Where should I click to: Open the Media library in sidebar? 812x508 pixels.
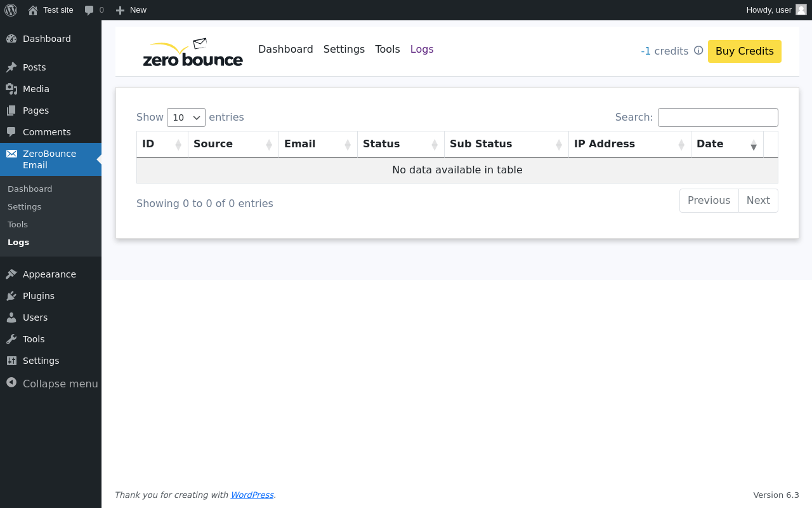pyautogui.click(x=36, y=89)
